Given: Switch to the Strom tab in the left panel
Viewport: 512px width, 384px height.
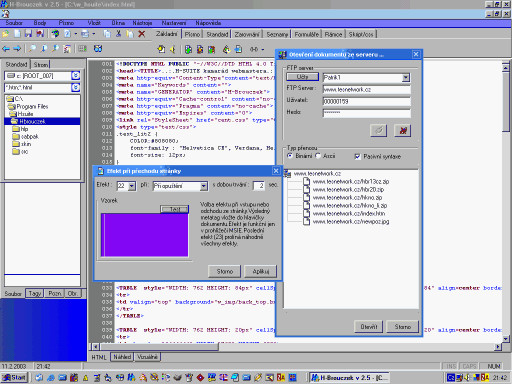Looking at the screenshot, I should click(41, 64).
